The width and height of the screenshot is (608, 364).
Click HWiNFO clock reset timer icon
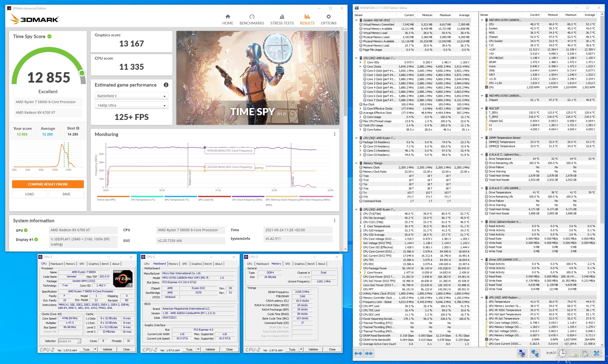pyautogui.click(x=562, y=353)
